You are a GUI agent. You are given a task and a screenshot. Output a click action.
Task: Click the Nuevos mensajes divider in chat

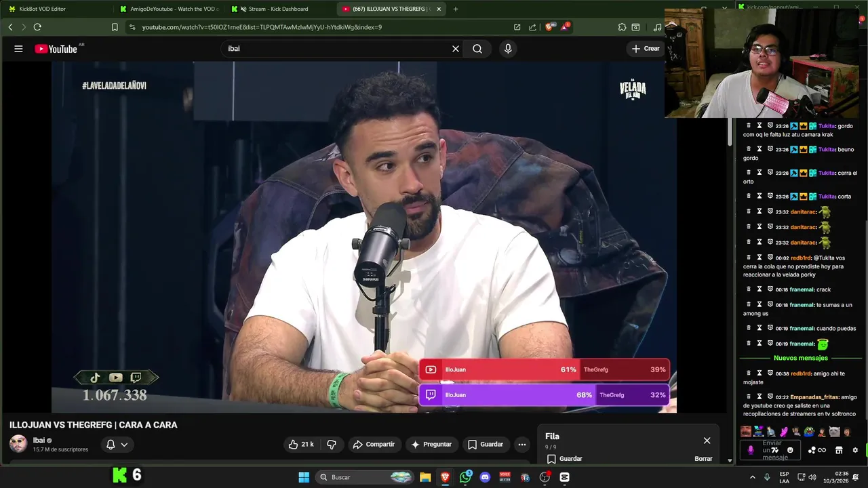[800, 358]
